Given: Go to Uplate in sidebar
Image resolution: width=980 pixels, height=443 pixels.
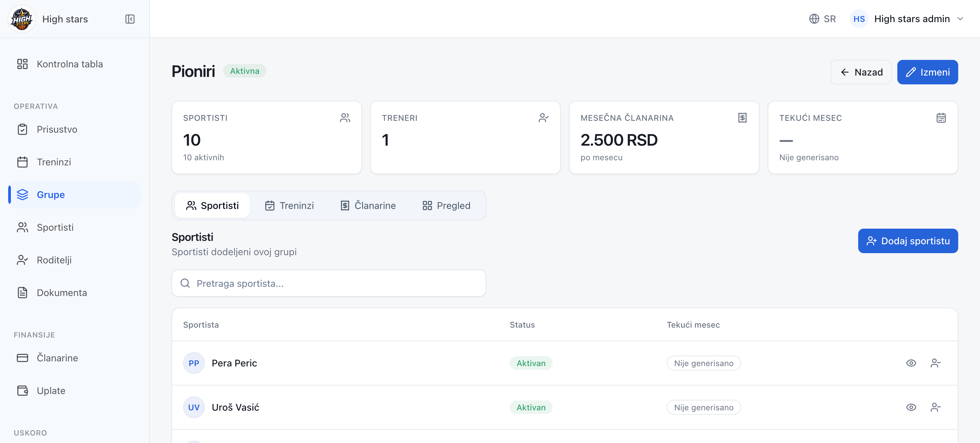Looking at the screenshot, I should pos(75,391).
